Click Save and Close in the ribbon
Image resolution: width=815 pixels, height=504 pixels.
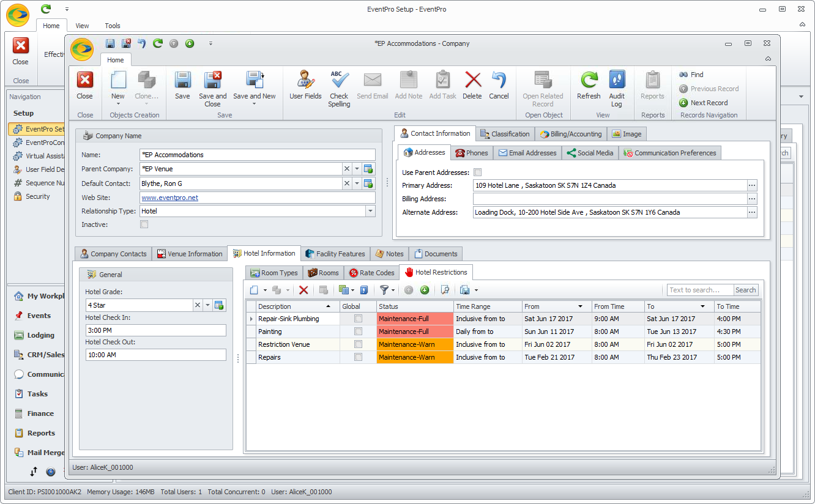[x=212, y=89]
